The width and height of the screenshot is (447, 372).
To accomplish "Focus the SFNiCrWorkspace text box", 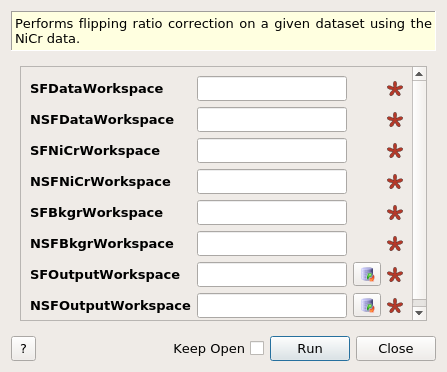I will [272, 151].
